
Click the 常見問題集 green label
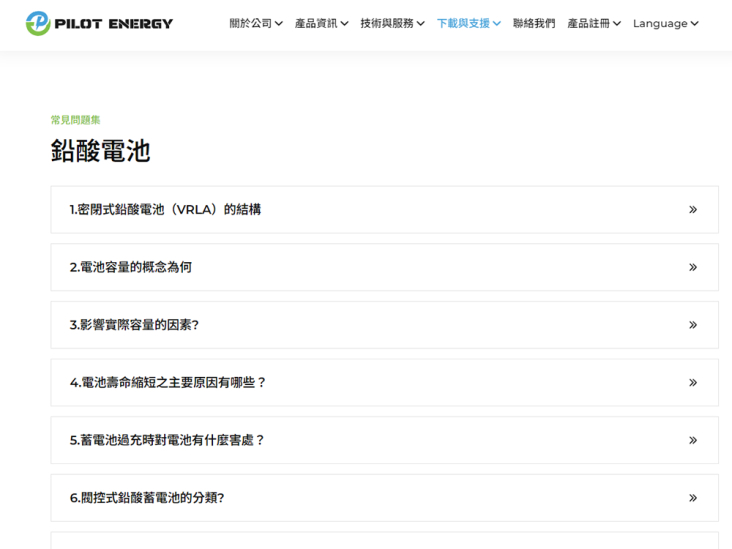point(76,120)
